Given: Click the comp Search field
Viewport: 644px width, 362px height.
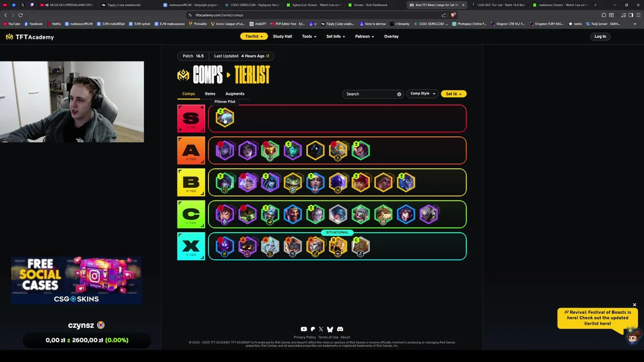Looking at the screenshot, I should click(x=373, y=94).
